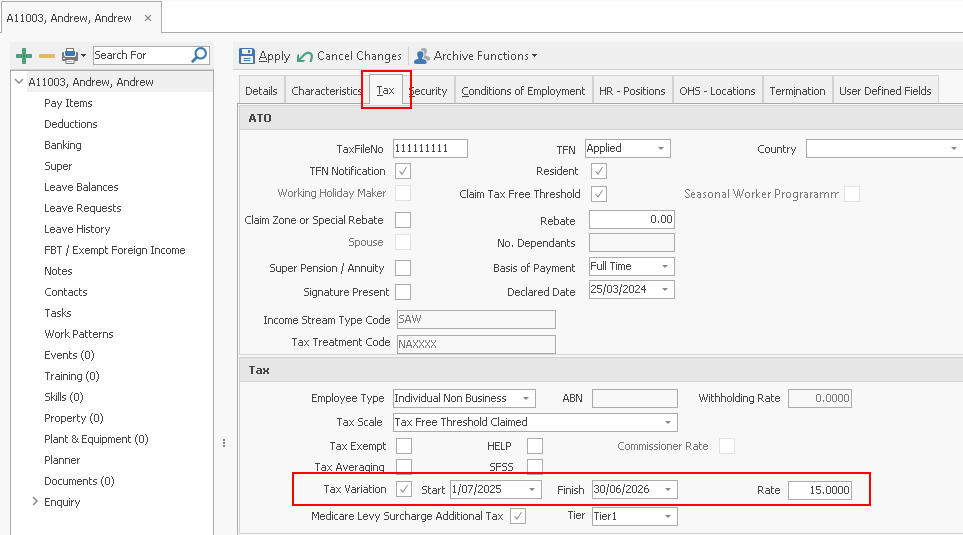Open Pay Items in the sidebar
963x535 pixels.
click(68, 103)
